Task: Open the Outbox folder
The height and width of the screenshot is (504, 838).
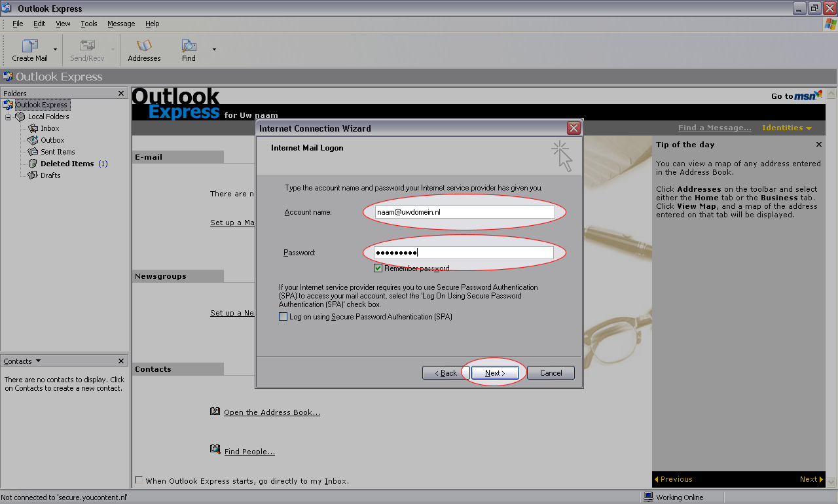Action: 52,140
